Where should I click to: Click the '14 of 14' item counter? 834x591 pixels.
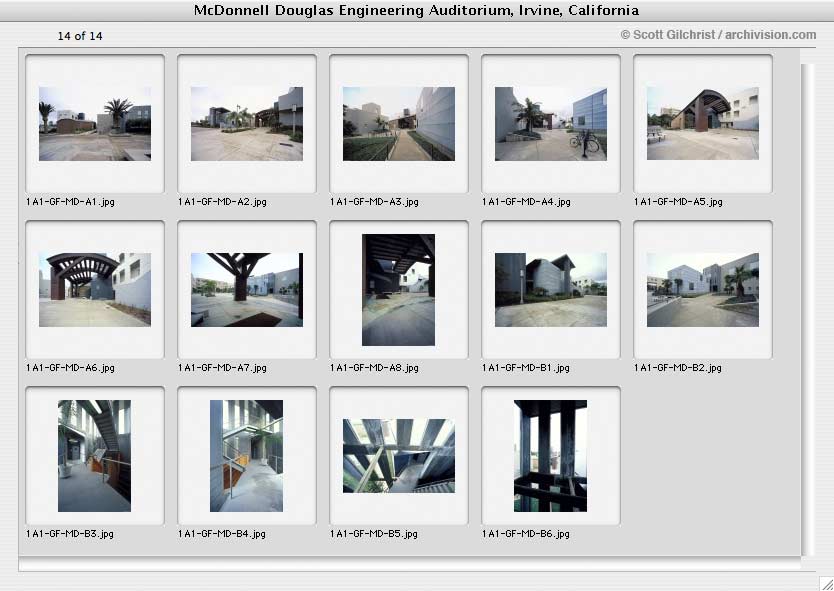80,36
